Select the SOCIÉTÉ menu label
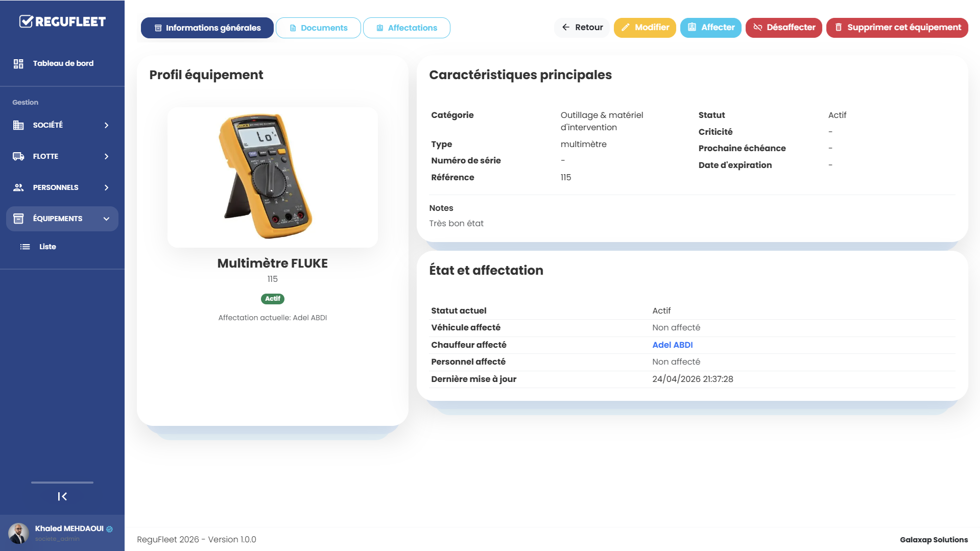 tap(48, 125)
